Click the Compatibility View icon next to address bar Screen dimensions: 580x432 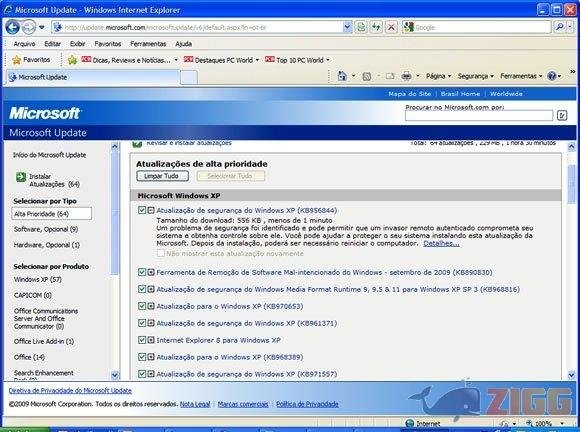361,27
